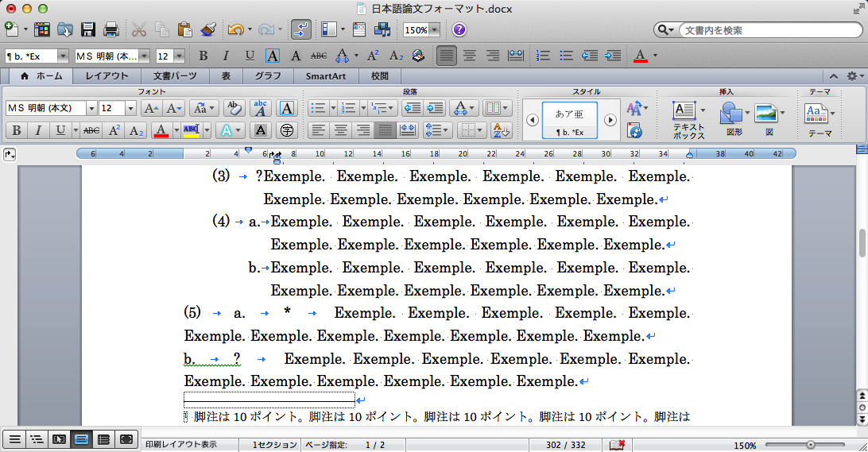
Task: Switch to the 文書パーツ tab
Action: (x=175, y=76)
